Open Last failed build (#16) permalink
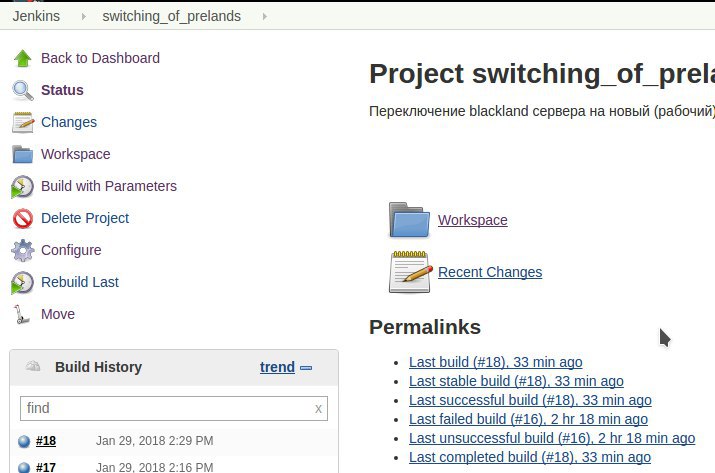 pos(528,419)
